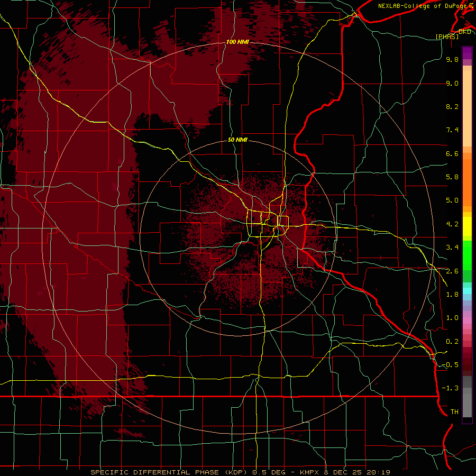Image resolution: width=476 pixels, height=476 pixels.
Task: Click the 100 NMI range ring label
Action: click(x=237, y=42)
